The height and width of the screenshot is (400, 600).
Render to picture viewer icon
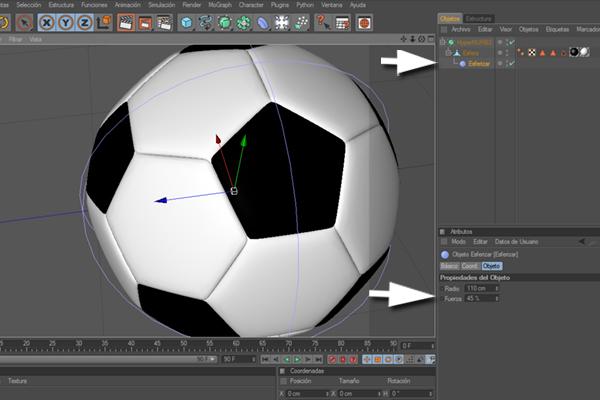[x=145, y=23]
